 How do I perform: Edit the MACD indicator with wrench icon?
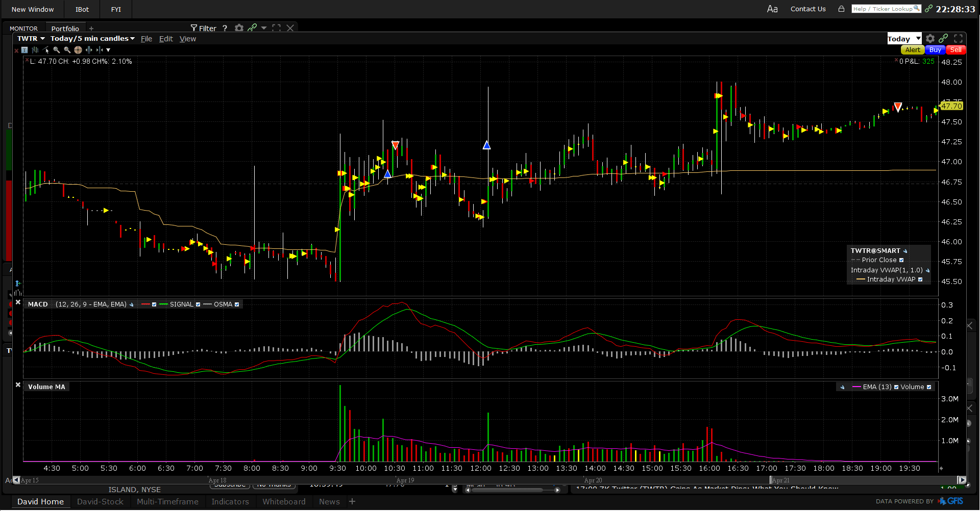pyautogui.click(x=132, y=304)
